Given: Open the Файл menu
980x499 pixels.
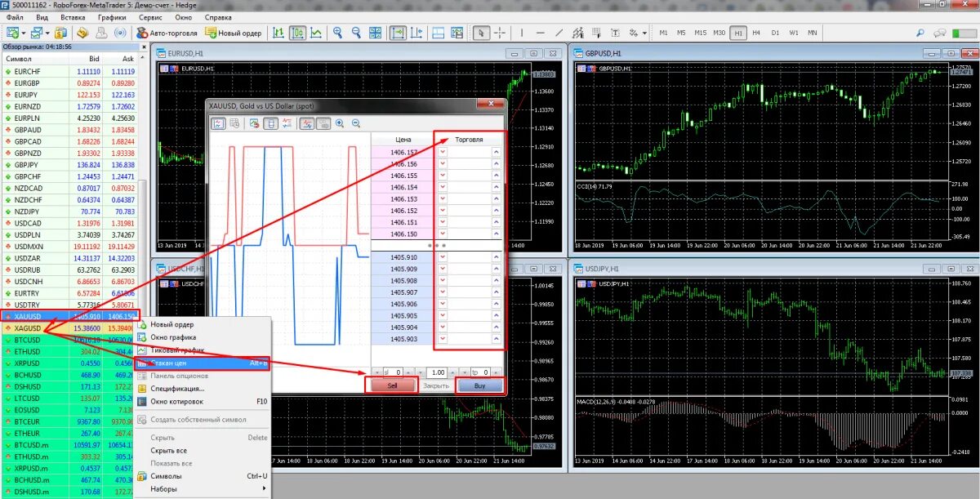Looking at the screenshot, I should [14, 16].
